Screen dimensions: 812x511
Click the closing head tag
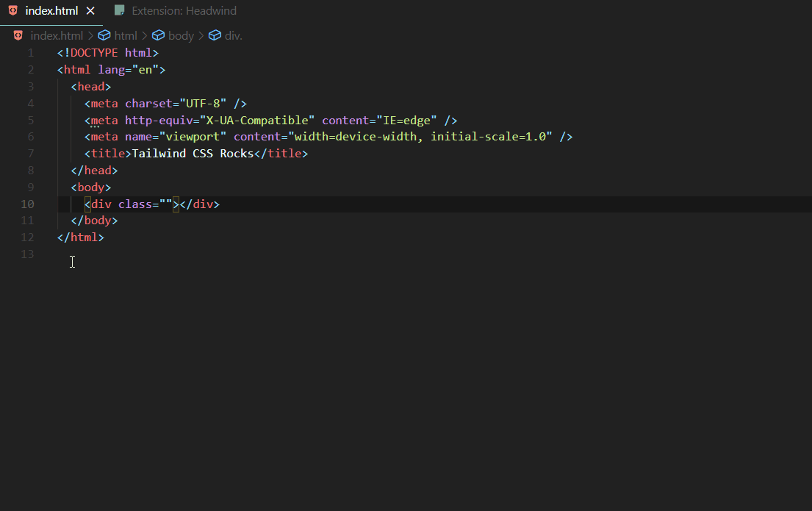pyautogui.click(x=94, y=171)
